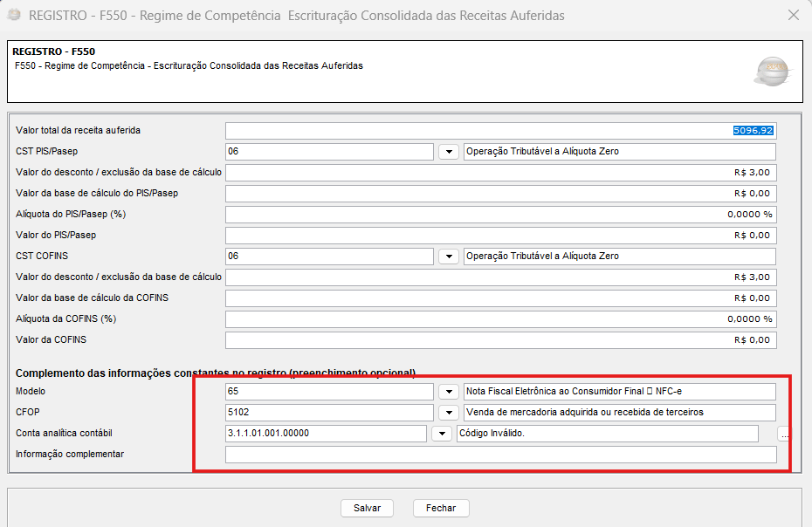Click the Modelo code field containing 65

coord(329,392)
